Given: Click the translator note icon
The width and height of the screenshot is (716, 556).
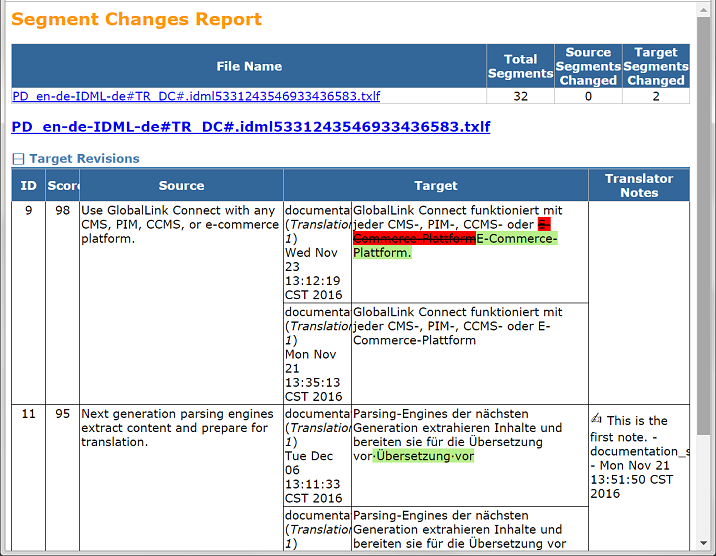Looking at the screenshot, I should coord(596,420).
